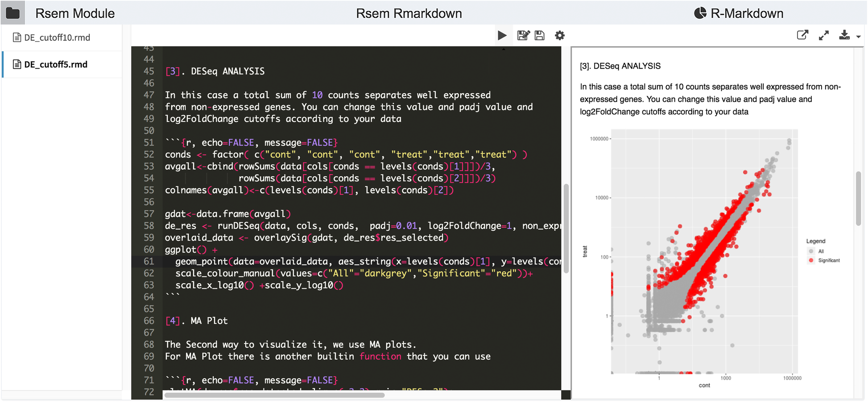
Task: Open editor settings gear icon
Action: [x=560, y=35]
